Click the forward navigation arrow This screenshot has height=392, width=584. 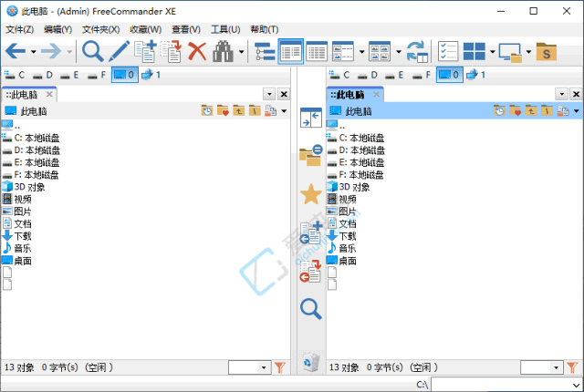51,51
